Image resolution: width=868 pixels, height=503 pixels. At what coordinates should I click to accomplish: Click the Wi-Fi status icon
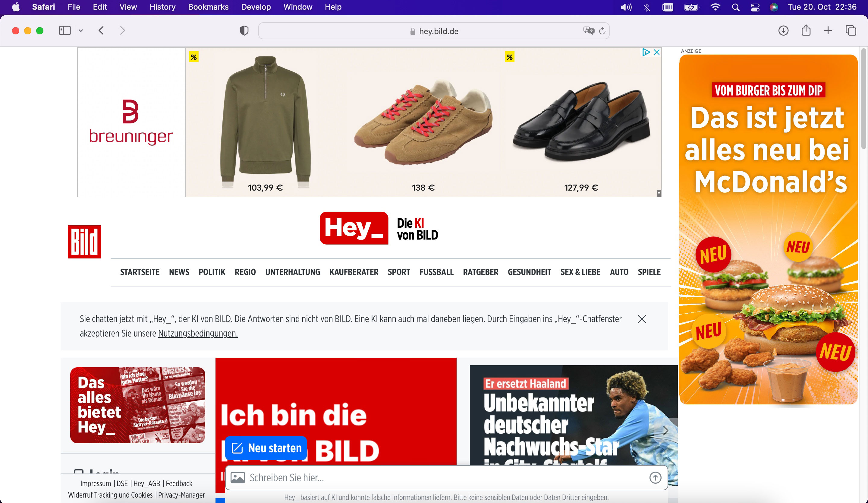[x=715, y=7]
